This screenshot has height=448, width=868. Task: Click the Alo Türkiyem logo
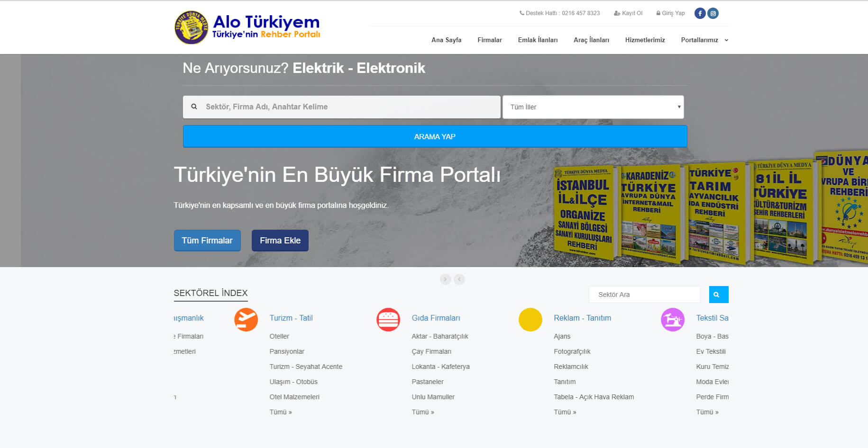tap(247, 27)
